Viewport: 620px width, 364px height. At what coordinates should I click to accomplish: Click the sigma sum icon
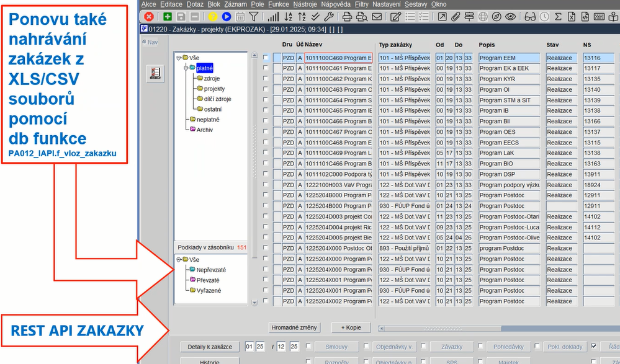pos(558,17)
